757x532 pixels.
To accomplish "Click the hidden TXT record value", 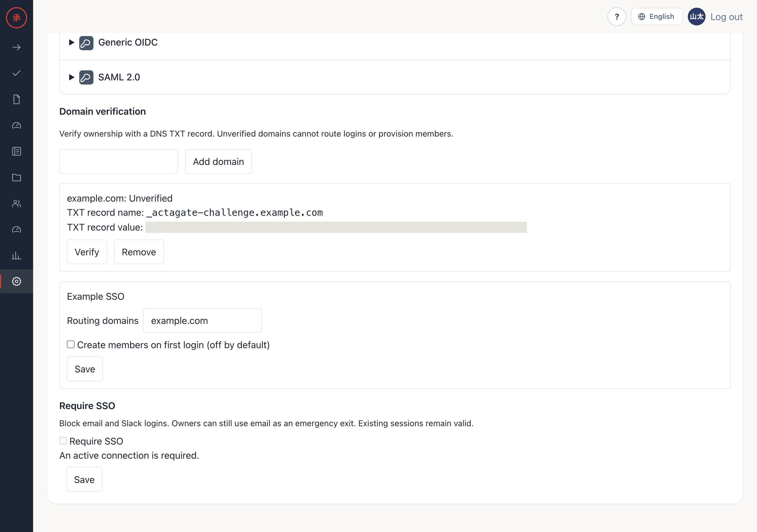I will 336,227.
